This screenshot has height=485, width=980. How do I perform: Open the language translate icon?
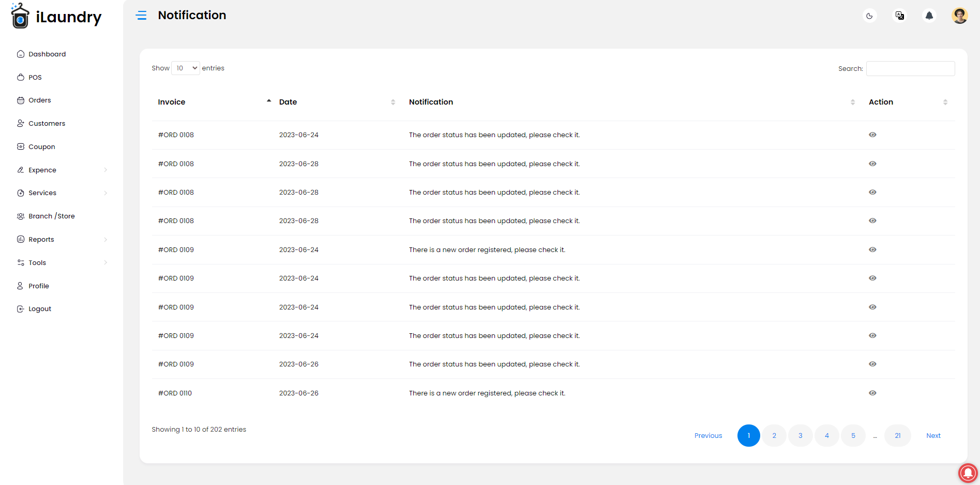point(900,16)
